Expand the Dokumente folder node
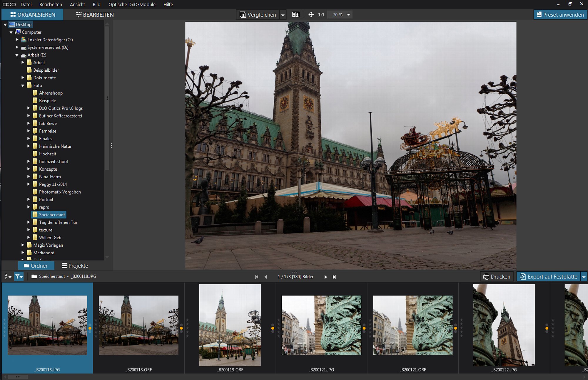 click(23, 78)
